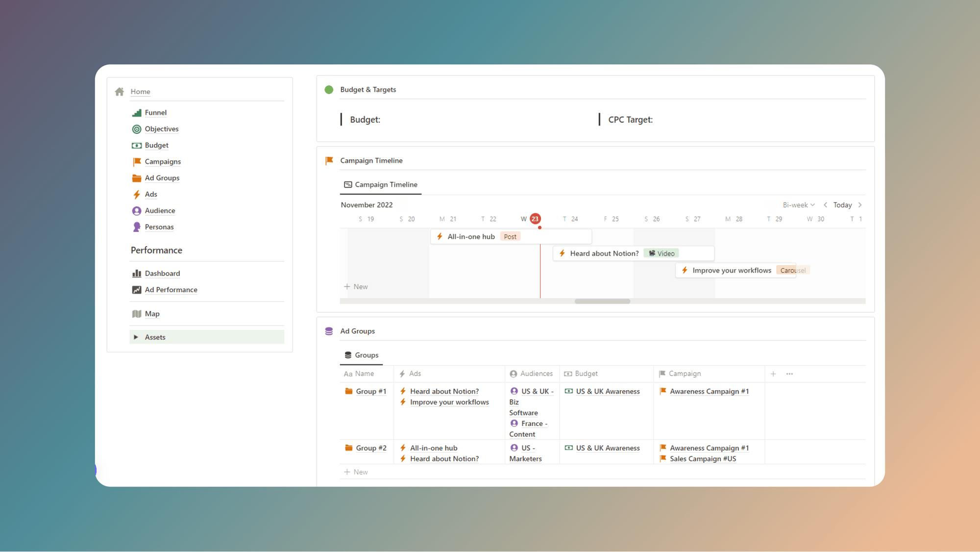
Task: Open the Personas page in the sidebar
Action: [159, 226]
